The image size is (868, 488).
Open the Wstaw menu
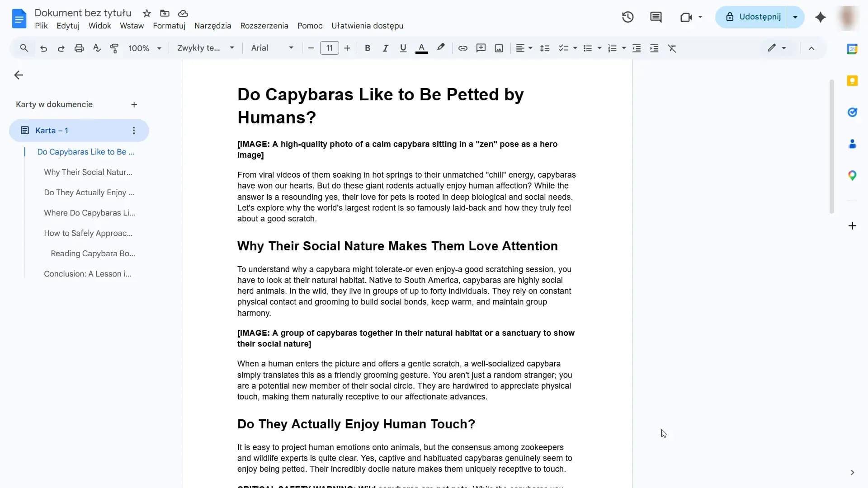click(131, 26)
